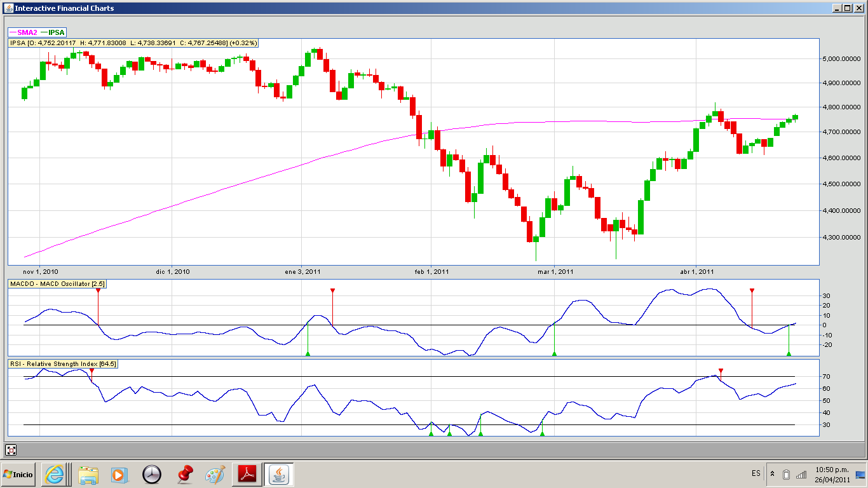Screen dimensions: 868x488
Task: Open Windows Explorer folder icon in taskbar
Action: pyautogui.click(x=87, y=474)
